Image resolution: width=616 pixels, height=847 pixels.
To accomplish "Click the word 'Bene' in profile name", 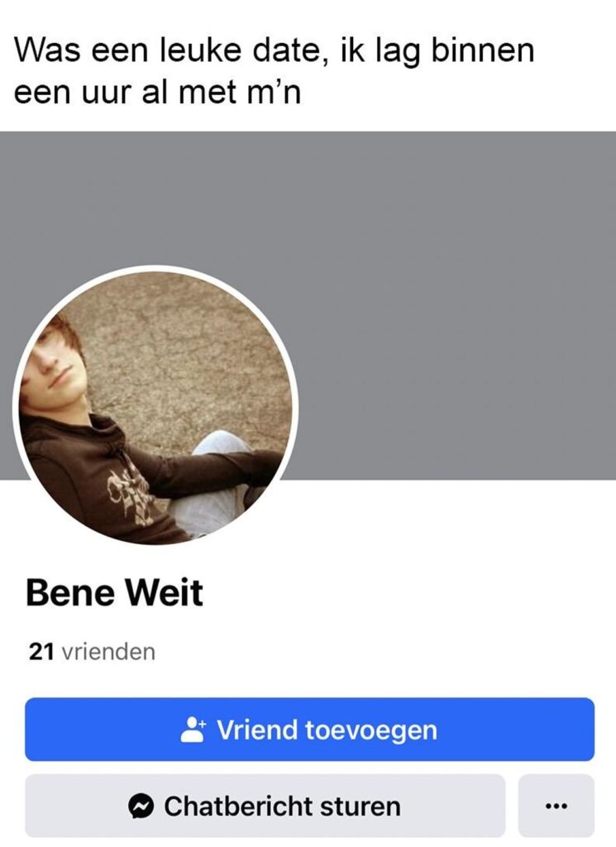I will tap(70, 592).
